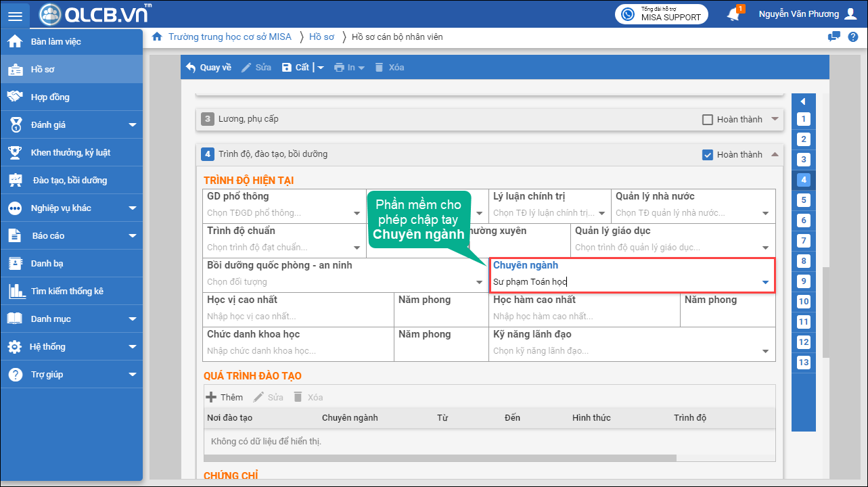Screen dimensions: 868x487
Task: Click Thêm to add training record
Action: coord(225,397)
